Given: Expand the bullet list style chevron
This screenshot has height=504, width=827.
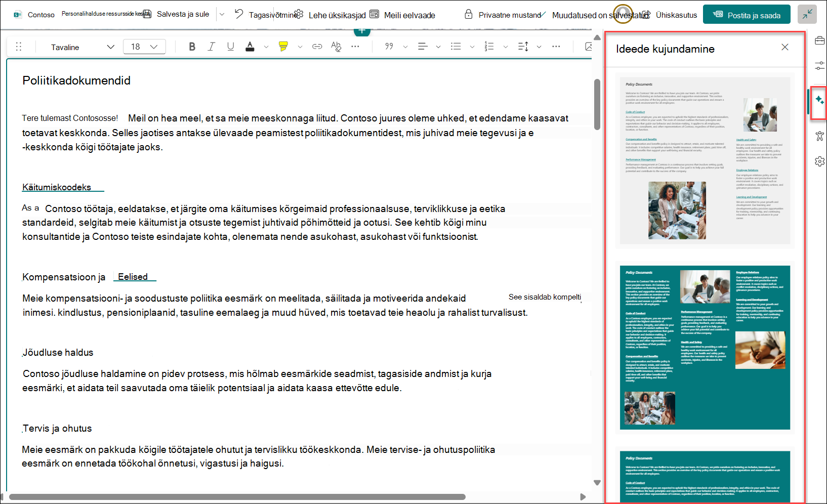Looking at the screenshot, I should [472, 47].
